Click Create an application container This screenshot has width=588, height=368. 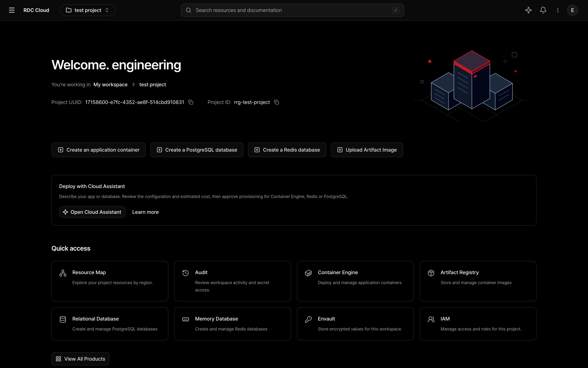coord(99,150)
